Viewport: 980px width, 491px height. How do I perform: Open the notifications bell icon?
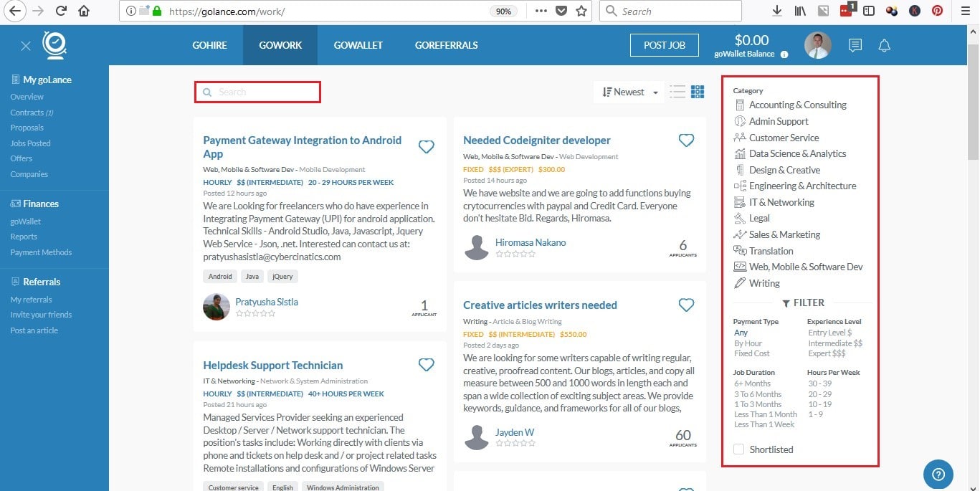(x=885, y=45)
